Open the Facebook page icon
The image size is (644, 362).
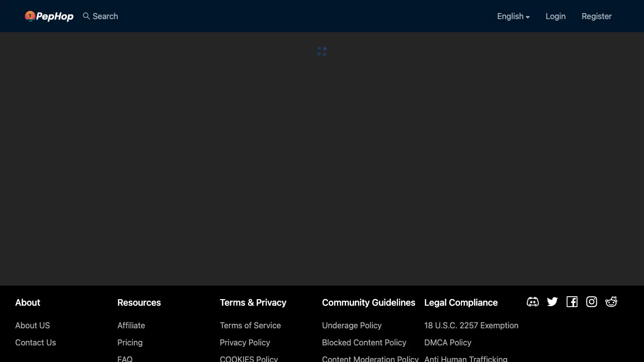tap(572, 302)
